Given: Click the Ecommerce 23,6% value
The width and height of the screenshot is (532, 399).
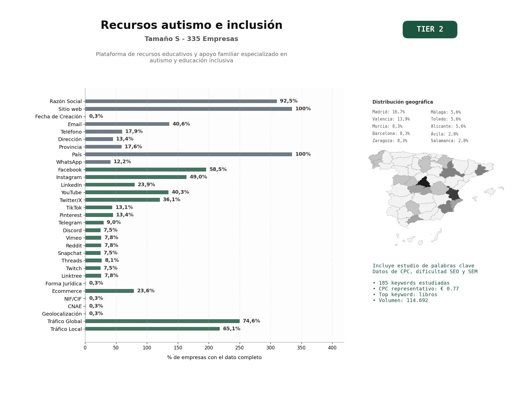Looking at the screenshot, I should (x=146, y=291).
